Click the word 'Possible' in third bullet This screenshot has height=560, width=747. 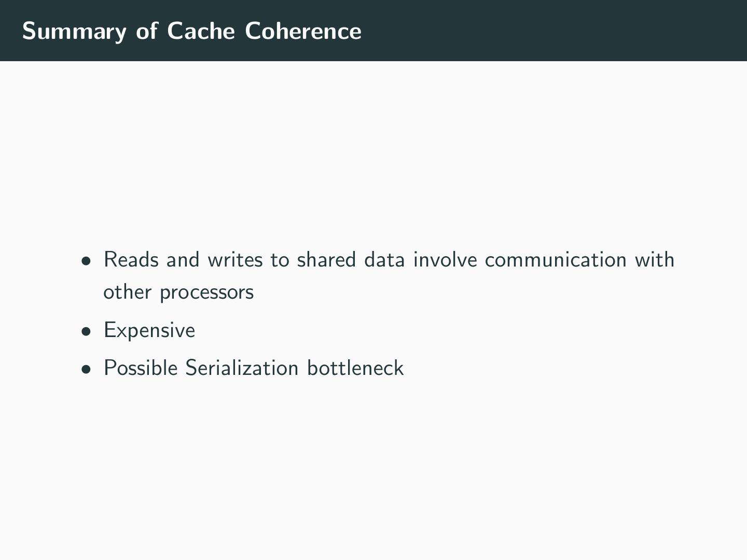click(x=141, y=368)
